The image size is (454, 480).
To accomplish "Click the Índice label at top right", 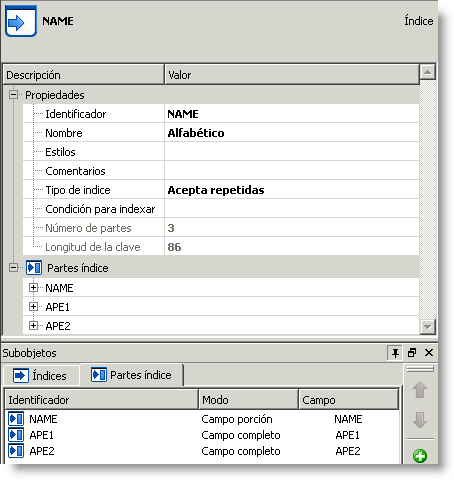I will click(419, 21).
